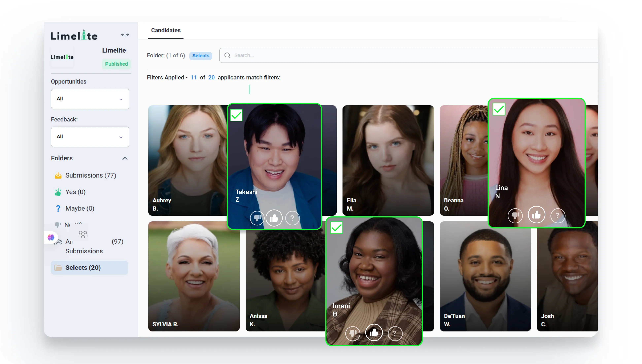Click the 20 total applicants number

click(x=211, y=77)
